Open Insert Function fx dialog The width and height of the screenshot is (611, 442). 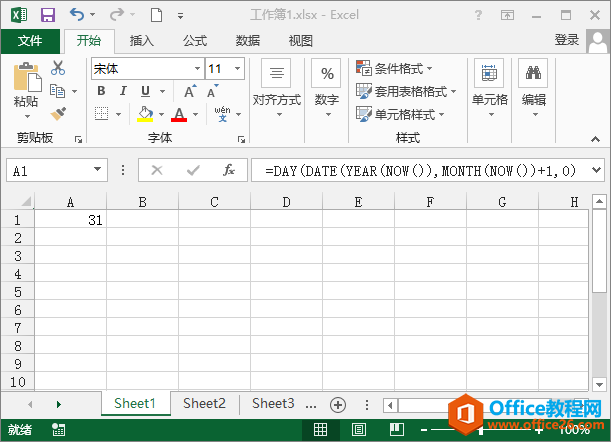pyautogui.click(x=229, y=170)
